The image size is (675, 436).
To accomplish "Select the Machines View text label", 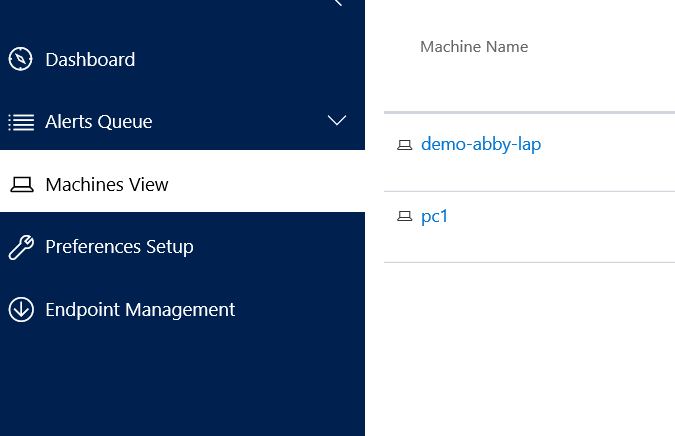I will [107, 185].
